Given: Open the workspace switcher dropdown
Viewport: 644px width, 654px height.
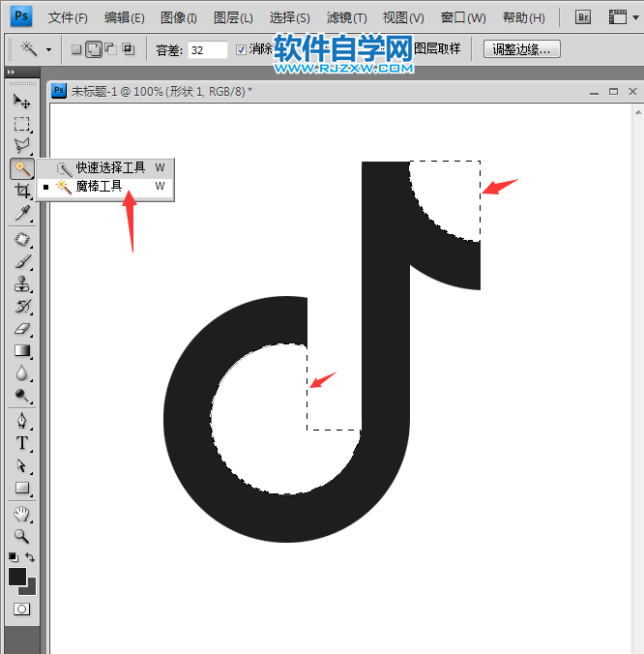Looking at the screenshot, I should (635, 18).
